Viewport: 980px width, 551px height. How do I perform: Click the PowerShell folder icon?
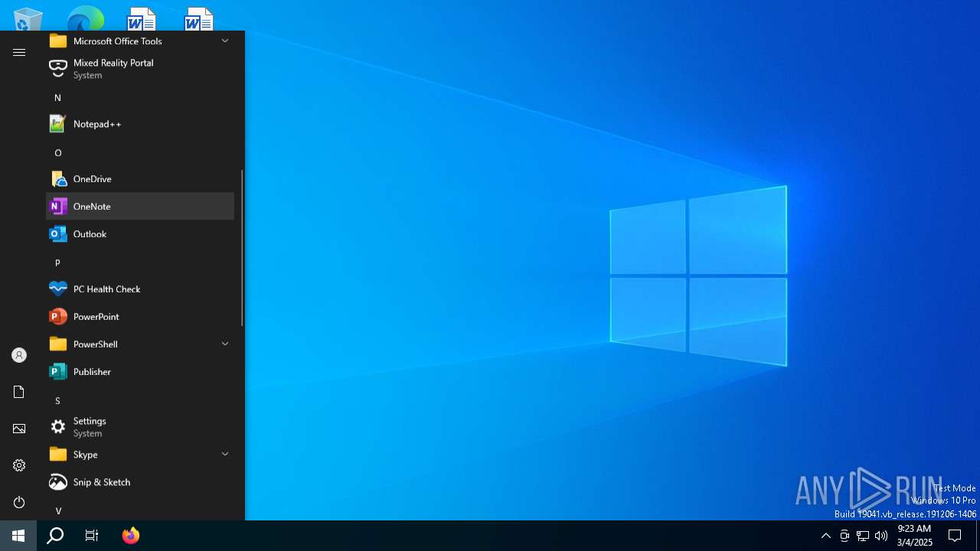click(58, 344)
